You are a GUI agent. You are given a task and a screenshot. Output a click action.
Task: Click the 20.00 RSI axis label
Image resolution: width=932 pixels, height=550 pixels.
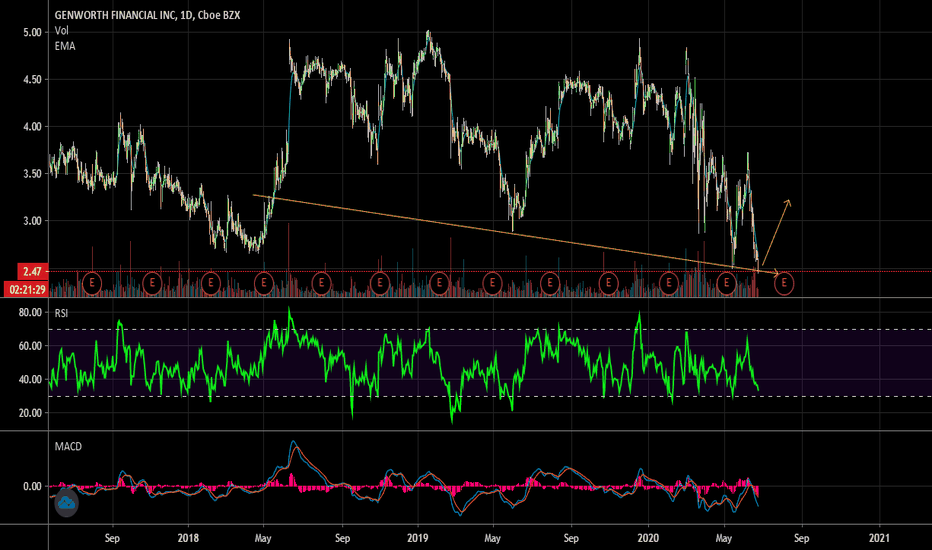tap(30, 413)
